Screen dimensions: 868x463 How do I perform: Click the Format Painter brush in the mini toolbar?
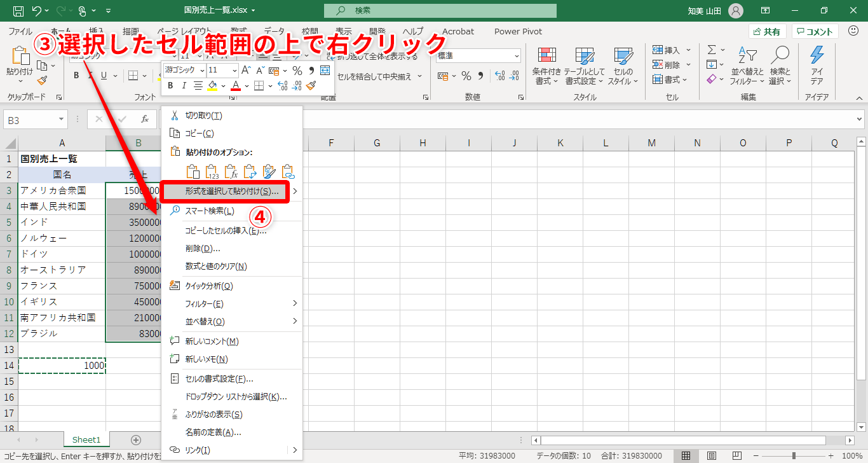pyautogui.click(x=311, y=85)
